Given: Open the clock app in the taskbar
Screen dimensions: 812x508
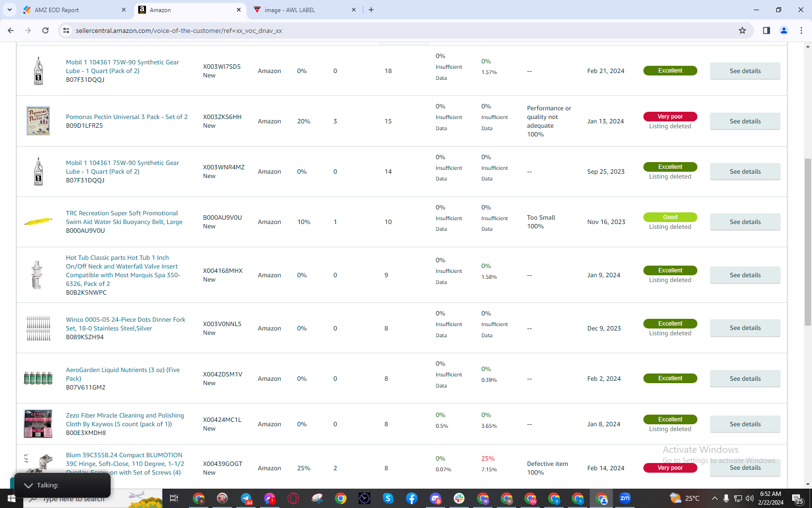Looking at the screenshot, I should pyautogui.click(x=364, y=498).
